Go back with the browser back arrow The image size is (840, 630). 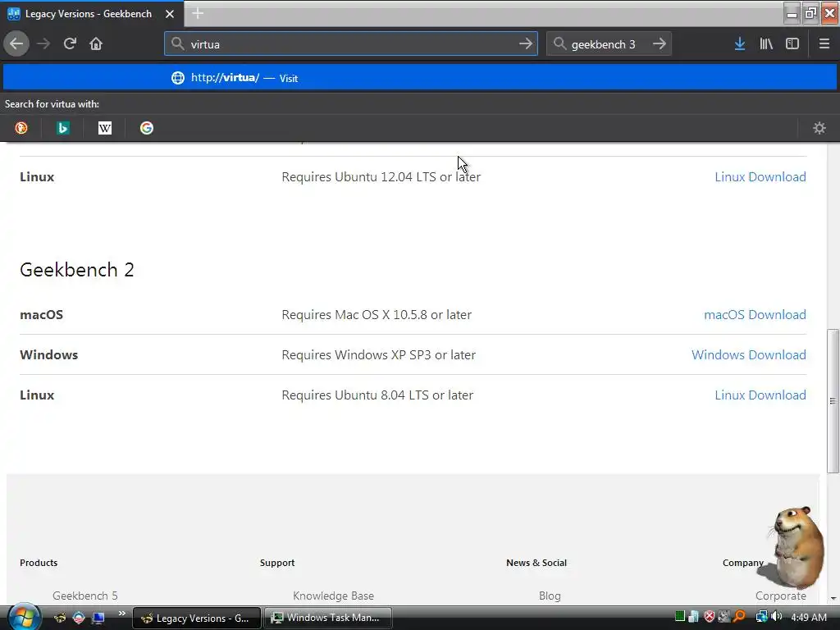[x=16, y=44]
